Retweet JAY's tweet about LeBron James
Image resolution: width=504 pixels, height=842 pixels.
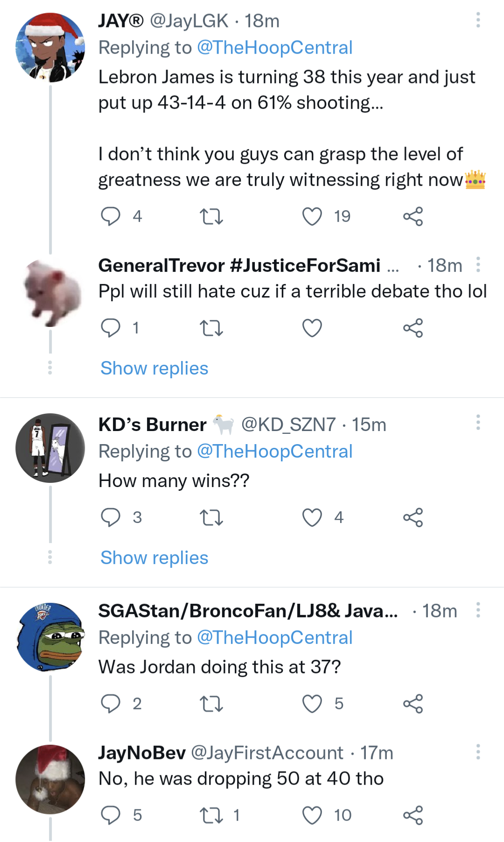(x=211, y=216)
